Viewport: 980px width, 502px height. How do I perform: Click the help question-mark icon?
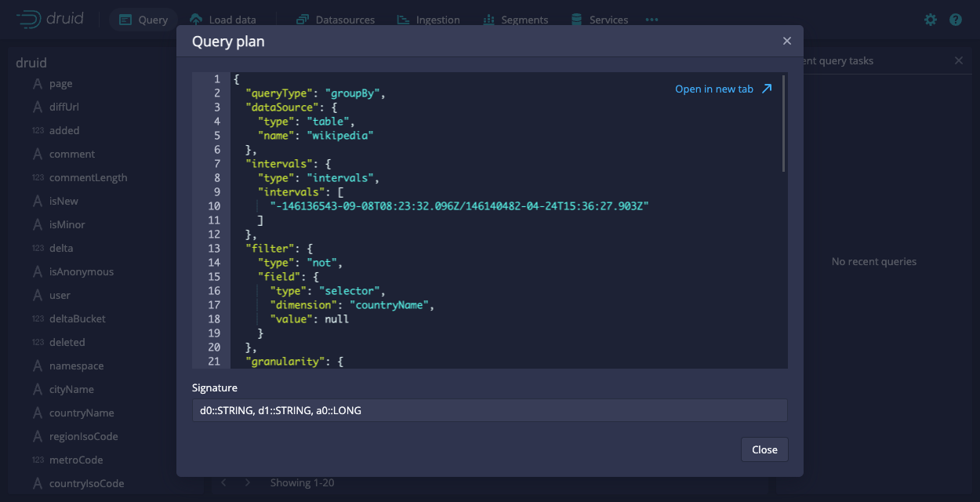(x=955, y=19)
